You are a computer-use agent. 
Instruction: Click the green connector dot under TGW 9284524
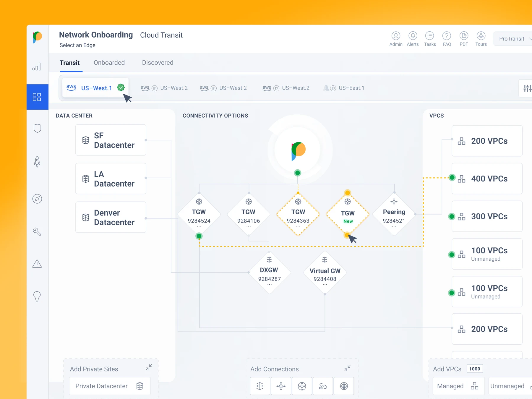coord(199,236)
